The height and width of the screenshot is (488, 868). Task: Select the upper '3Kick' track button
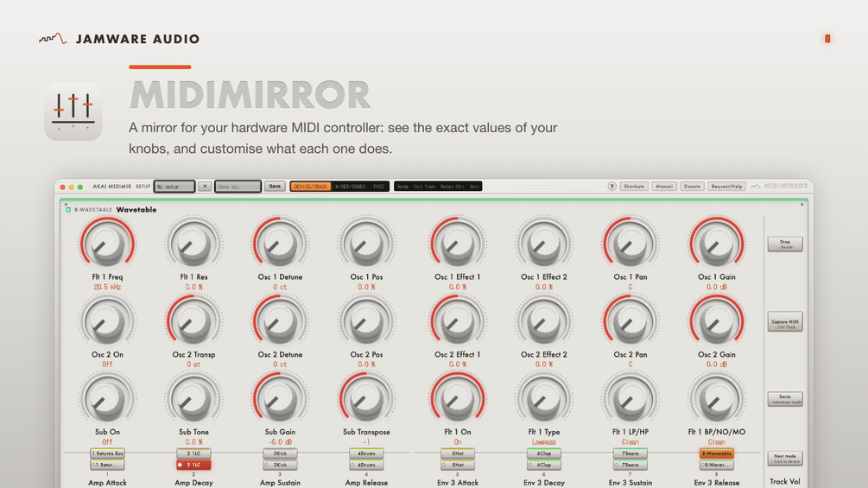tap(280, 453)
